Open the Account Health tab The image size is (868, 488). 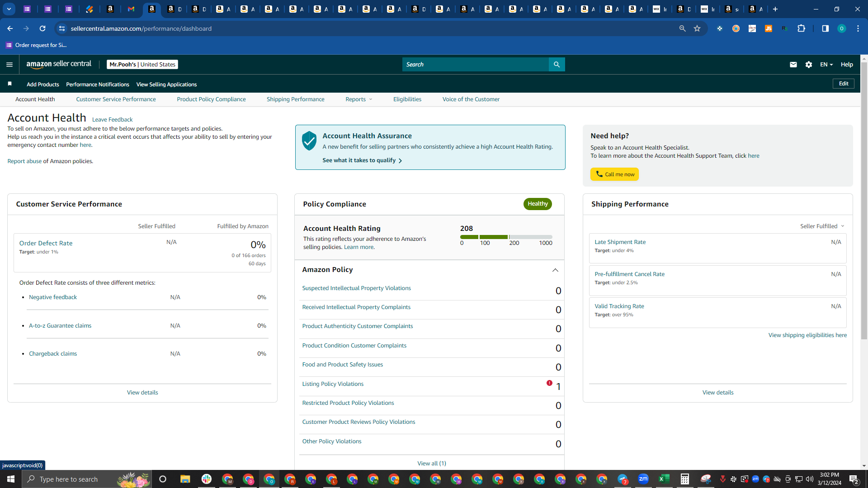(x=35, y=99)
